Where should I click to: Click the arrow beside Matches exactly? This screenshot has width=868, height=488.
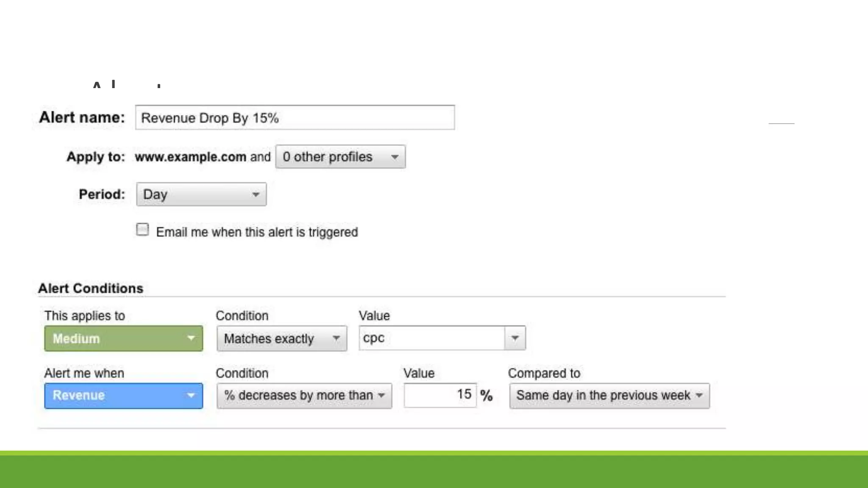click(336, 338)
